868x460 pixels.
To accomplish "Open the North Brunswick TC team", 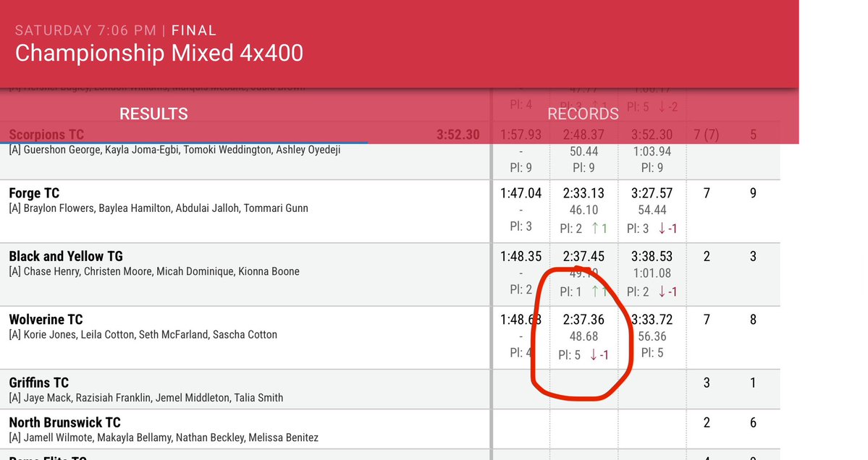I will click(64, 422).
